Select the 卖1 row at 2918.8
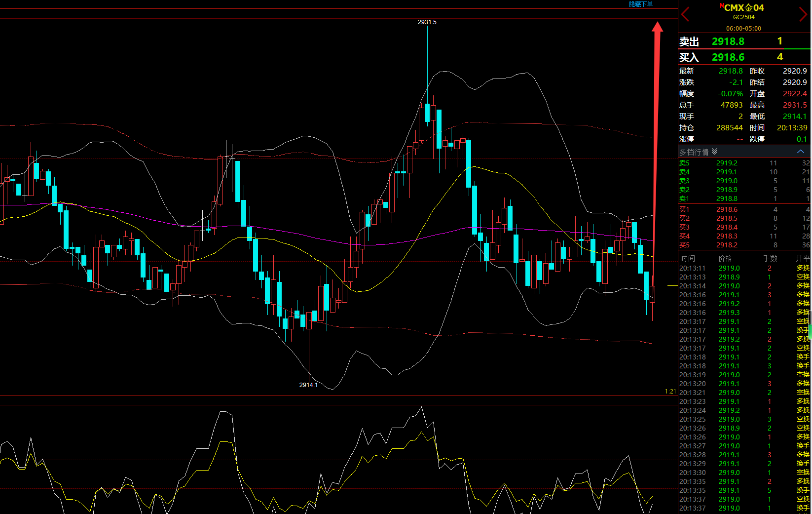Viewport: 812px width, 514px height. (x=744, y=198)
